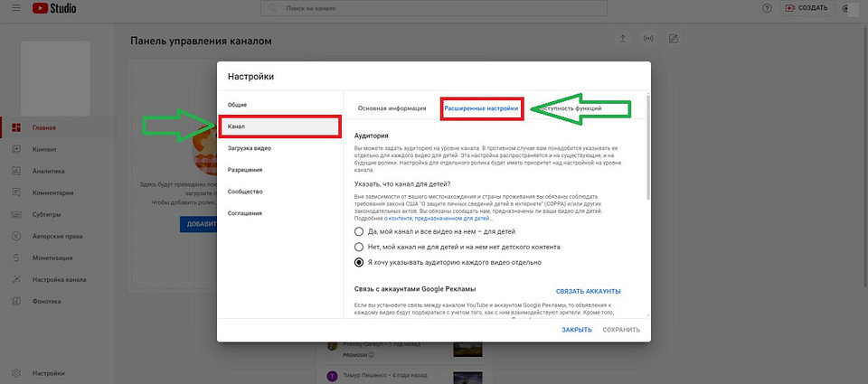Viewport: 868px width, 384px height.
Task: Select 'Нет, мой канал не для детей' option
Action: click(360, 247)
